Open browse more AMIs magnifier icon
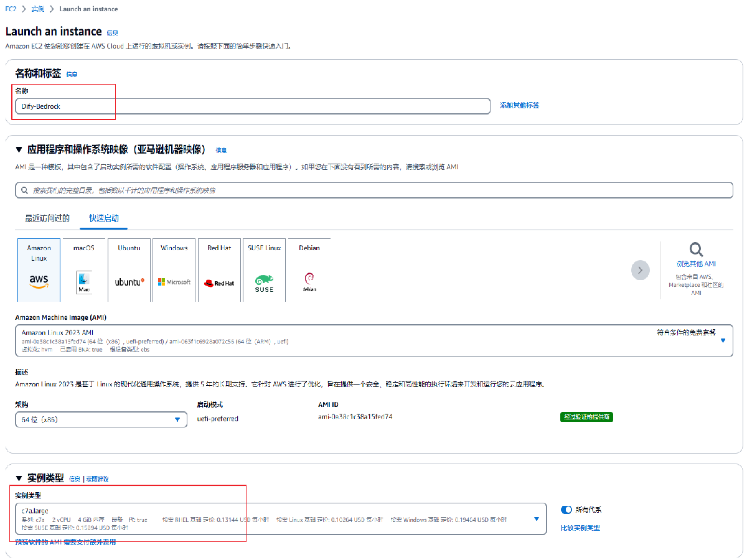Viewport: 747px width, 560px height. click(x=696, y=250)
